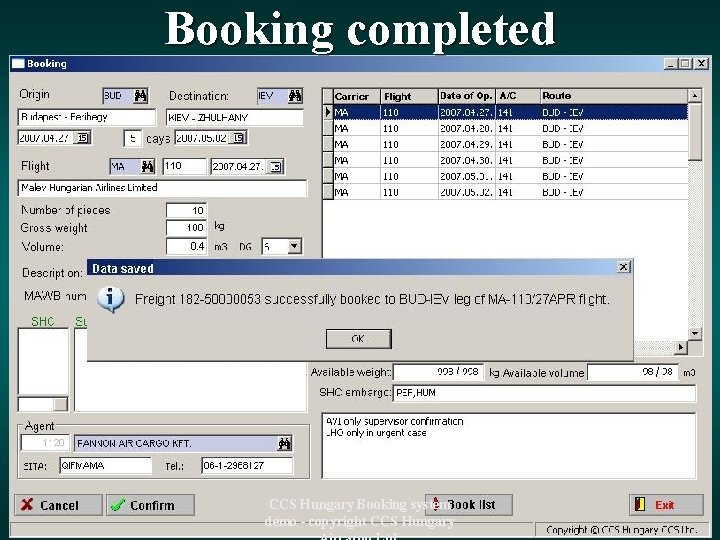Click scroll right arrow of flight grid

[681, 348]
